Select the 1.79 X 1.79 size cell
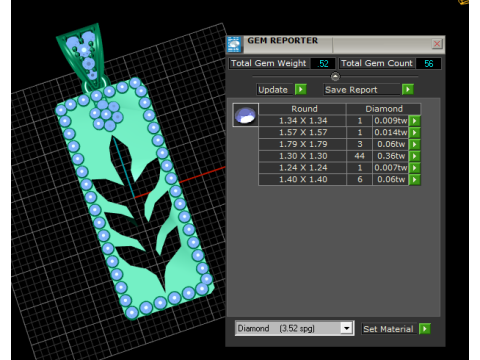 coord(303,144)
